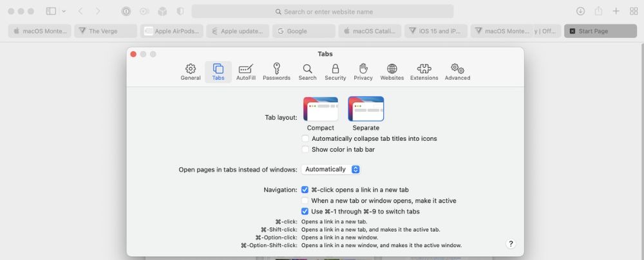Switch to the Google tab
This screenshot has width=644, height=260.
click(x=303, y=31)
